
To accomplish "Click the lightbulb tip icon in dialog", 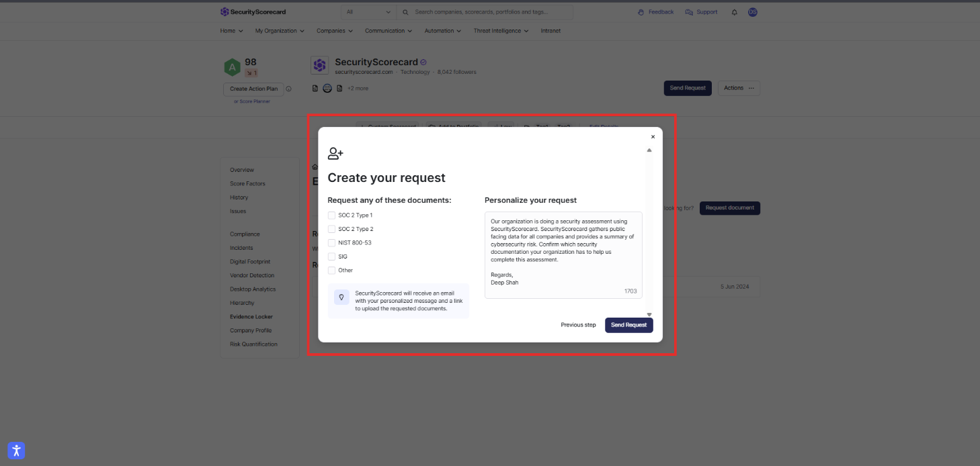I will (341, 297).
